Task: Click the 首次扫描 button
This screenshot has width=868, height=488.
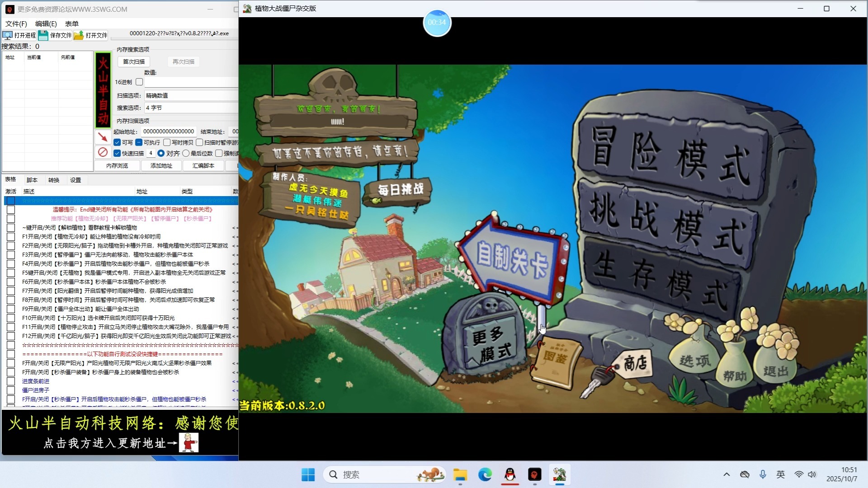Action: pos(134,61)
